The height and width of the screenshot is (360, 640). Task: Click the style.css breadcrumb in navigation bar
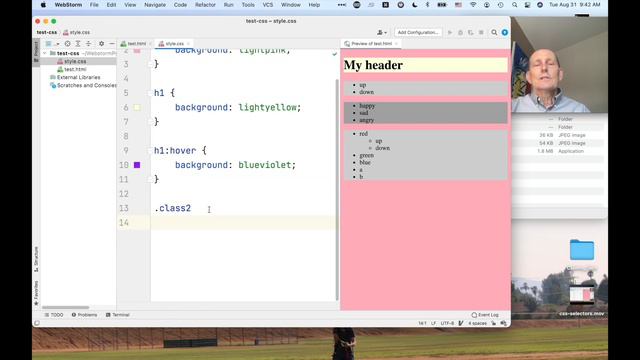point(77,32)
